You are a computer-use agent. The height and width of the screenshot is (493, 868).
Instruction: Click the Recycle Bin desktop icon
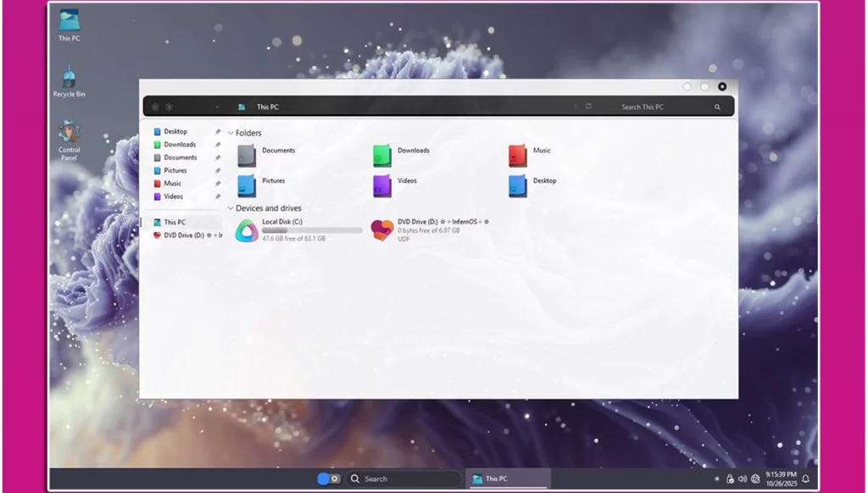69,80
